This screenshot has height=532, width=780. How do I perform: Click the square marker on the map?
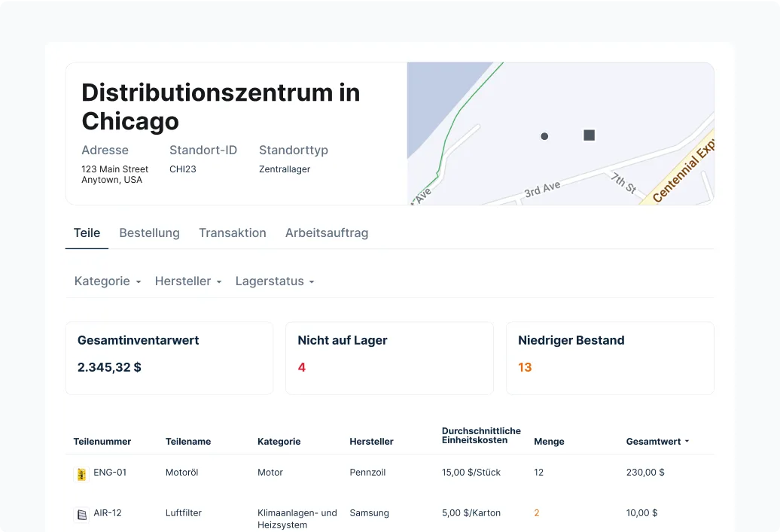[589, 135]
